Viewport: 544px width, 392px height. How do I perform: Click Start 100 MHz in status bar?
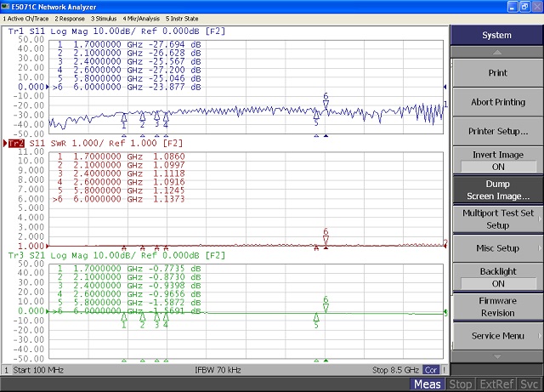click(x=38, y=370)
